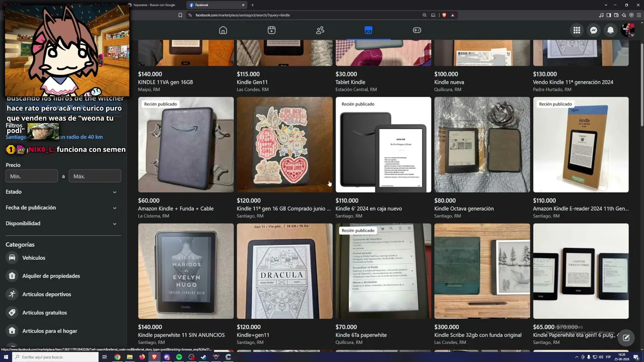The image size is (644, 362).
Task: Click the "Vendo Kindle 11ª generación 2024" title
Action: [x=573, y=82]
